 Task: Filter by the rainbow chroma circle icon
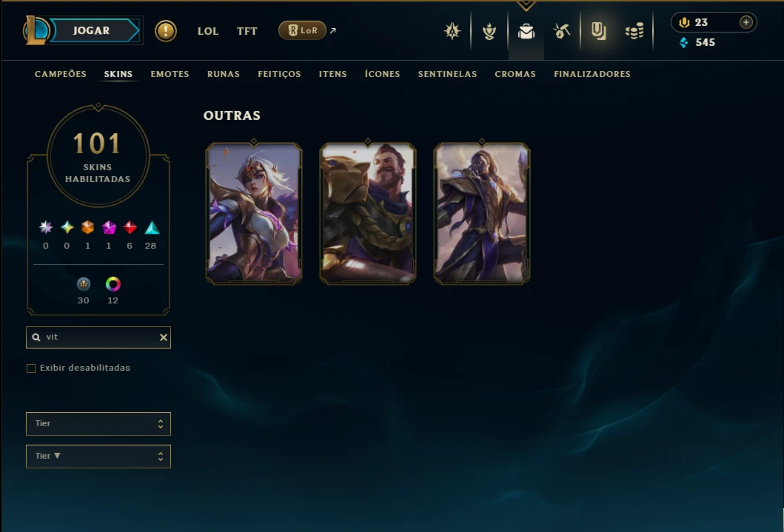[x=113, y=284]
